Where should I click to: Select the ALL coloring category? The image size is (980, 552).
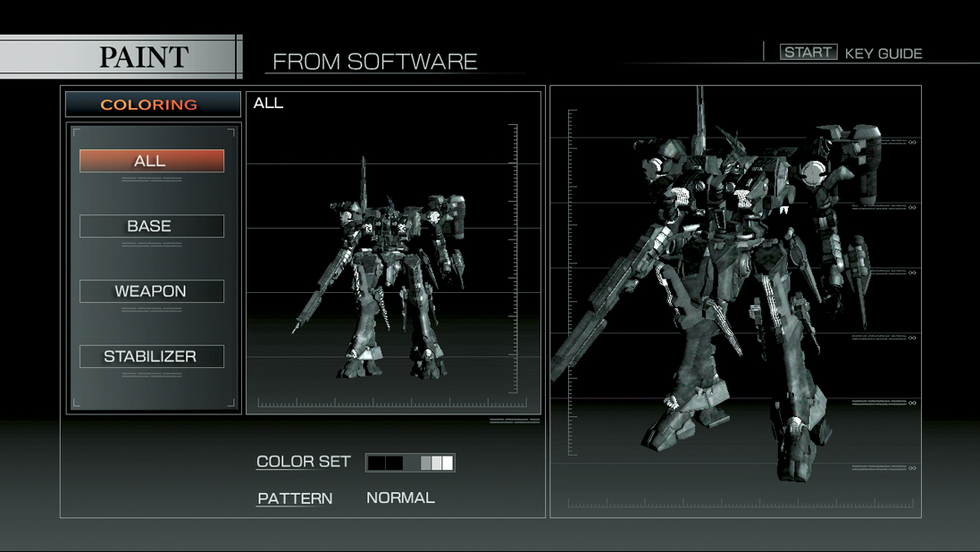[151, 160]
